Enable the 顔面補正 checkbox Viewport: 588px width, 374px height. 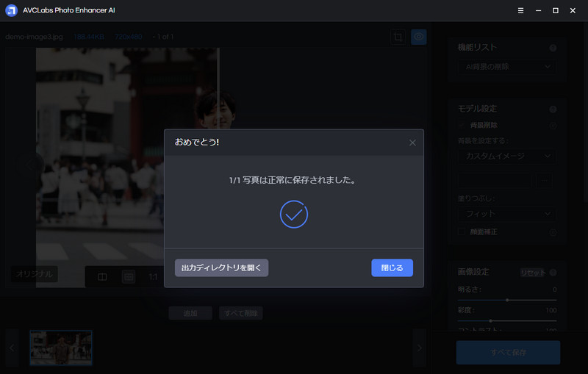tap(462, 231)
